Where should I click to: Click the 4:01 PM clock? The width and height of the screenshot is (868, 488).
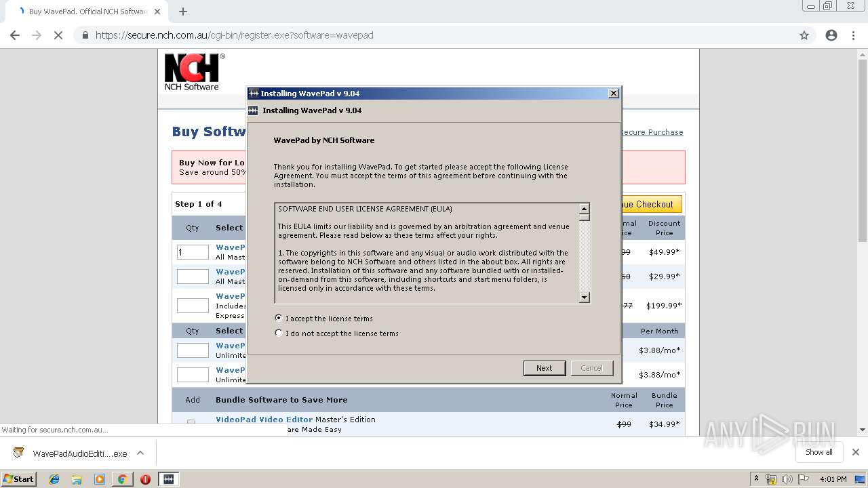[833, 479]
